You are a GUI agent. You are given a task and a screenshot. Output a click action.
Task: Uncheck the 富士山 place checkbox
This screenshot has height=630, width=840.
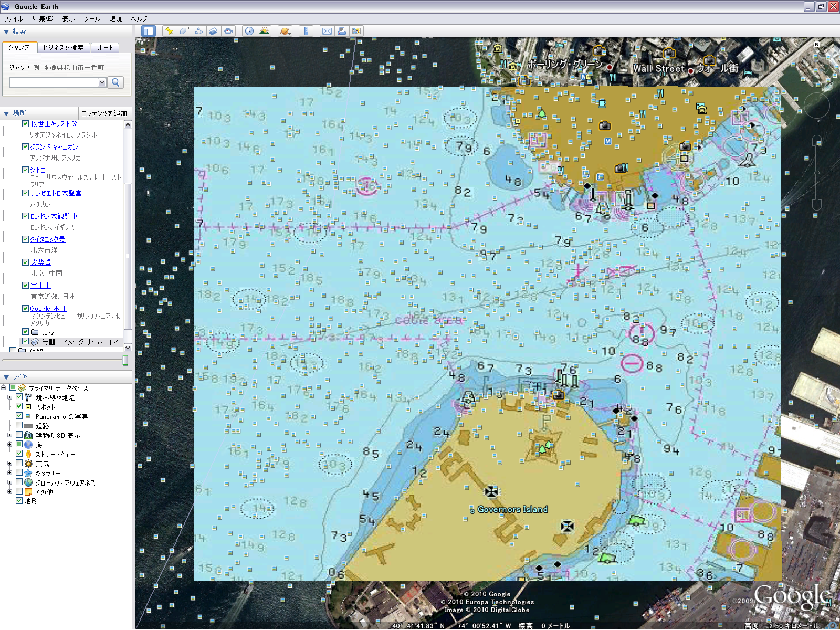tap(25, 286)
